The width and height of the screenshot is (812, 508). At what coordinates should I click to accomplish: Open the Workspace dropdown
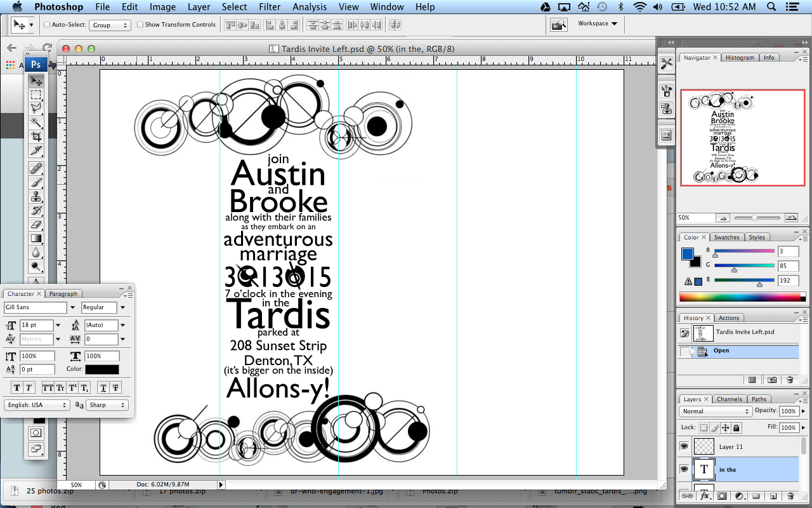598,23
